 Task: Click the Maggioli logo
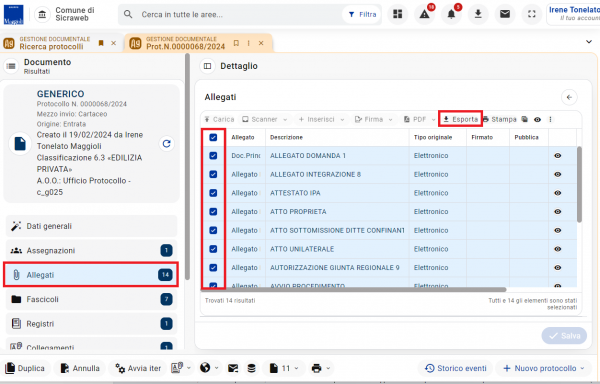coord(13,15)
